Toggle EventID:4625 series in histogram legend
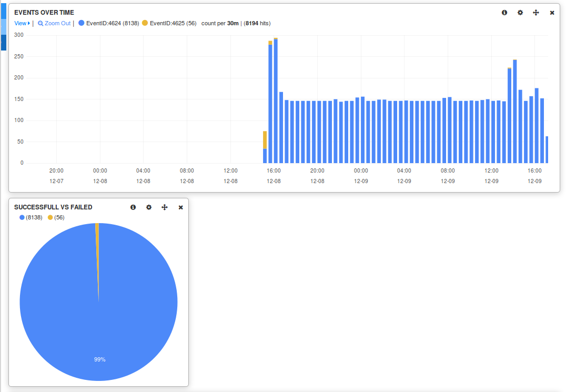 click(169, 23)
